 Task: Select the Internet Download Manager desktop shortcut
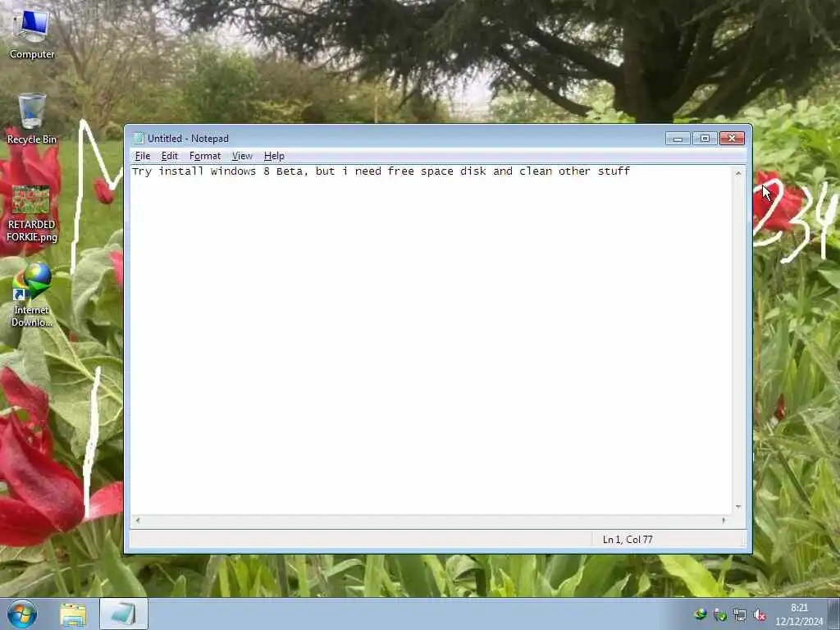point(32,294)
